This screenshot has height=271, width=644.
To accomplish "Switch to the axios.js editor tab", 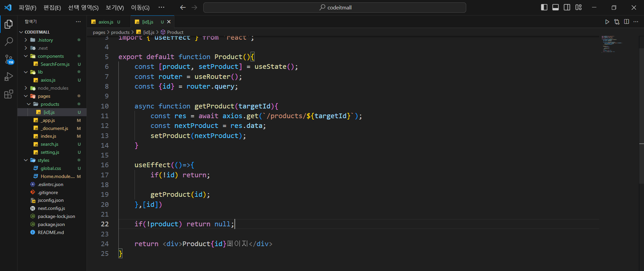I will click(x=109, y=22).
